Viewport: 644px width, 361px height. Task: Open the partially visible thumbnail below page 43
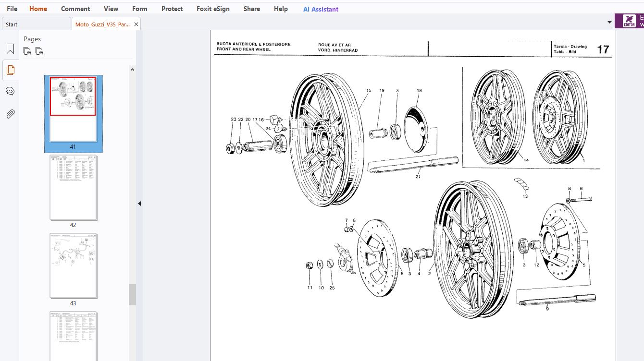73,336
